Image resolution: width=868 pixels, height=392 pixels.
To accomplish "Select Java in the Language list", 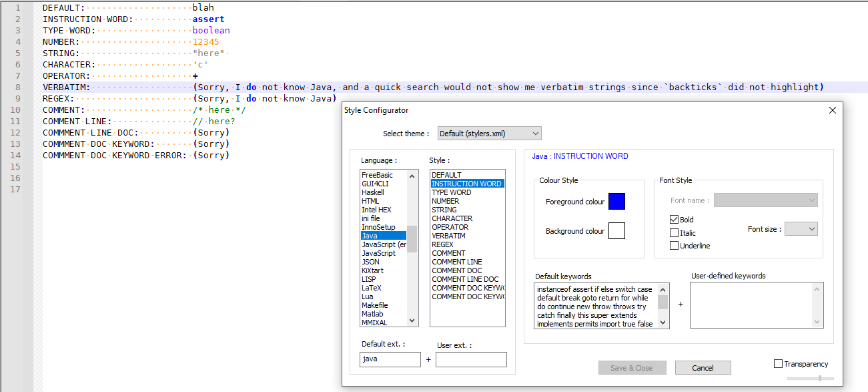I will point(383,236).
